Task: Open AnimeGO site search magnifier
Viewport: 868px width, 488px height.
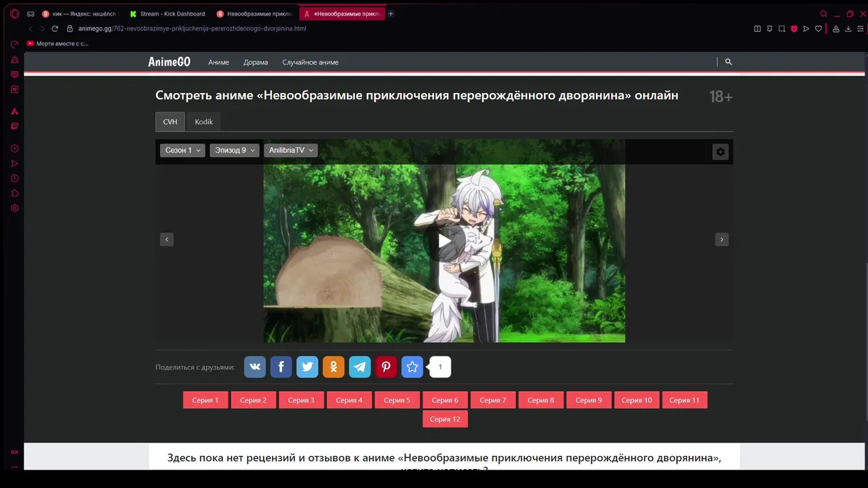Action: click(x=728, y=62)
